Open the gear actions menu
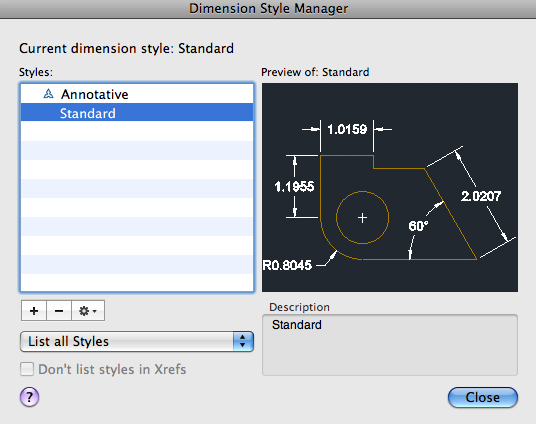536x424 pixels. pyautogui.click(x=88, y=311)
